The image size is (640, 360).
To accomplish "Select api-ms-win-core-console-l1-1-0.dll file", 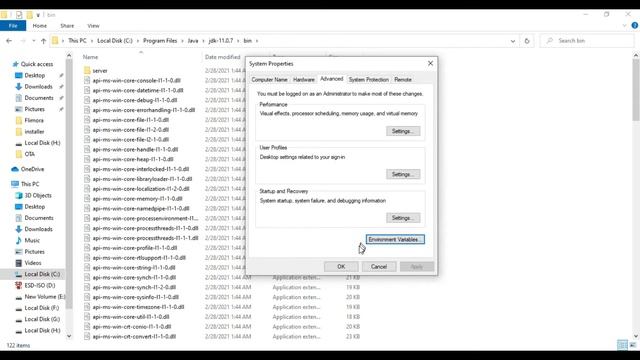I will point(136,80).
